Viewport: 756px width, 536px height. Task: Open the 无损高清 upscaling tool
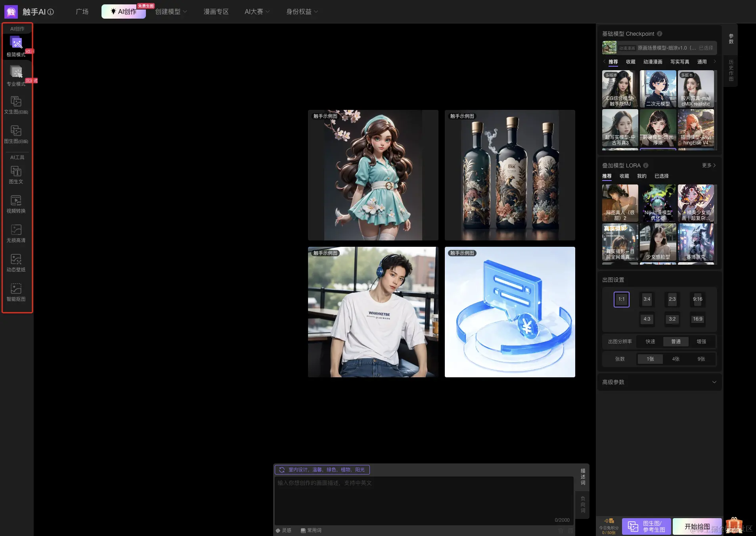(16, 231)
